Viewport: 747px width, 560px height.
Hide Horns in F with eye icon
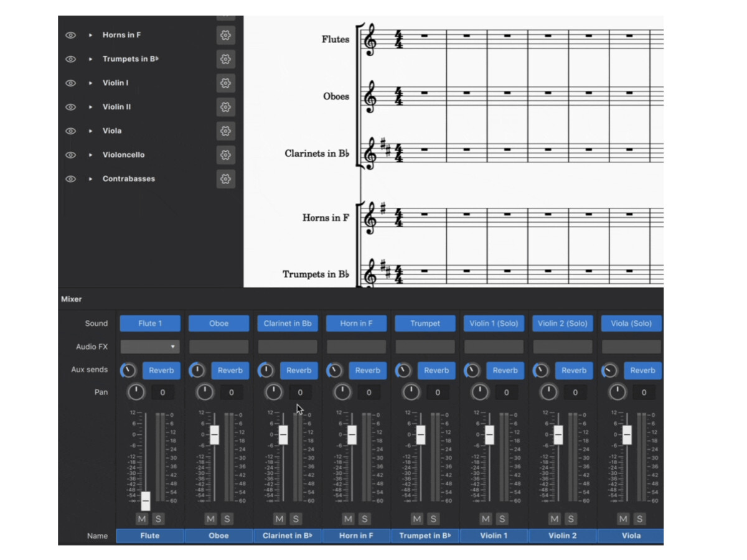70,35
